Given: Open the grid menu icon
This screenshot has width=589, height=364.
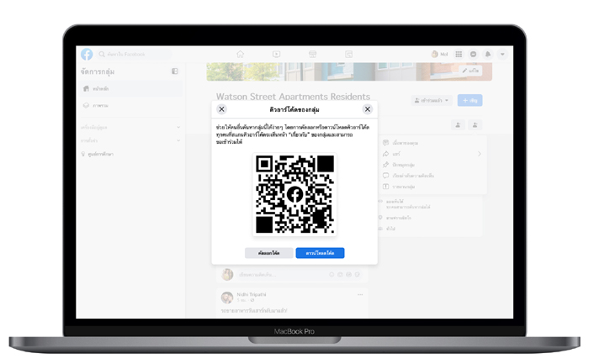Looking at the screenshot, I should (459, 55).
